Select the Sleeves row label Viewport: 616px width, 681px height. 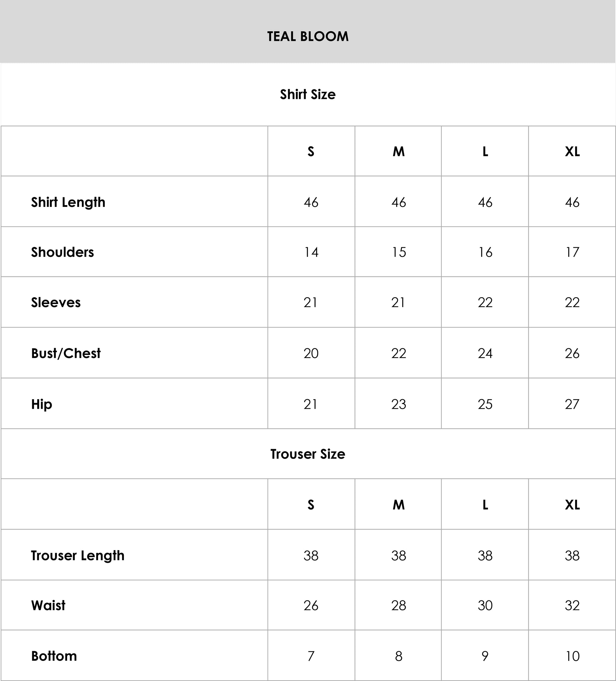[x=56, y=302]
